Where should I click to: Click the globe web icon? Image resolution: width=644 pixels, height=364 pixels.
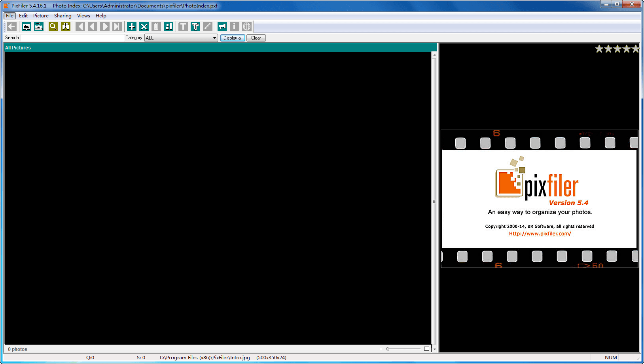(246, 26)
